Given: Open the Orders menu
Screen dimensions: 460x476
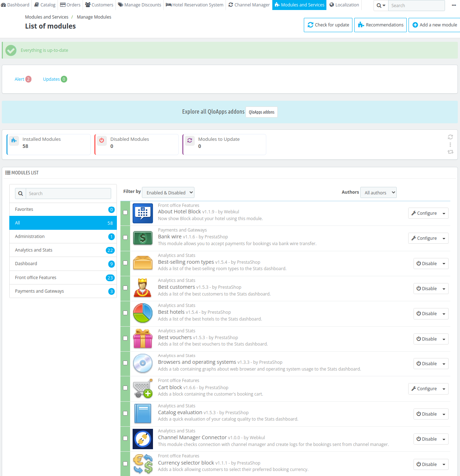Looking at the screenshot, I should [70, 5].
